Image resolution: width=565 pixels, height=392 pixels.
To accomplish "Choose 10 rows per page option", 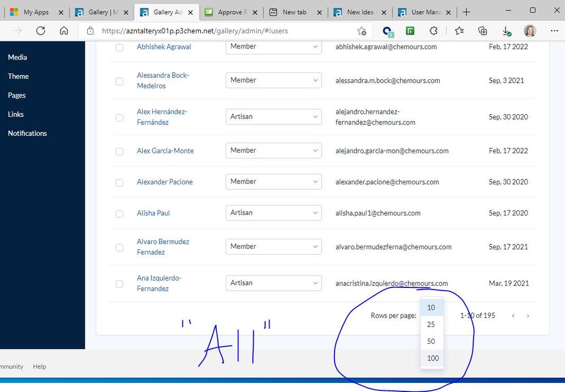I will 432,307.
